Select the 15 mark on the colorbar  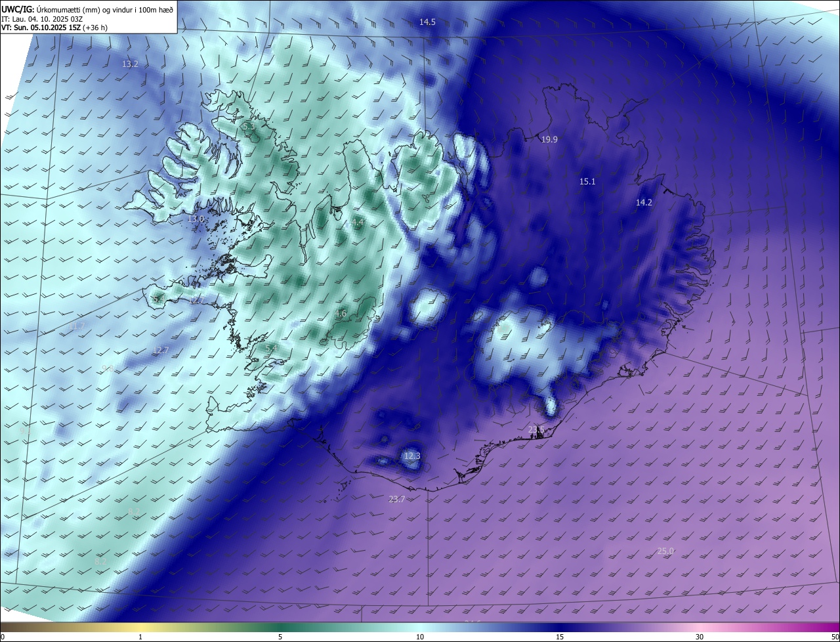pyautogui.click(x=560, y=637)
